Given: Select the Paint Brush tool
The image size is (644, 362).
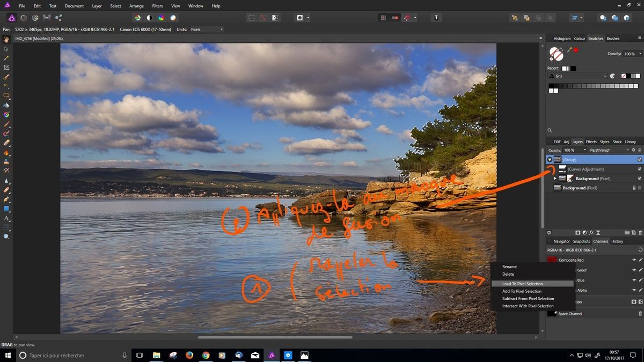Looking at the screenshot, I should pos(6,124).
